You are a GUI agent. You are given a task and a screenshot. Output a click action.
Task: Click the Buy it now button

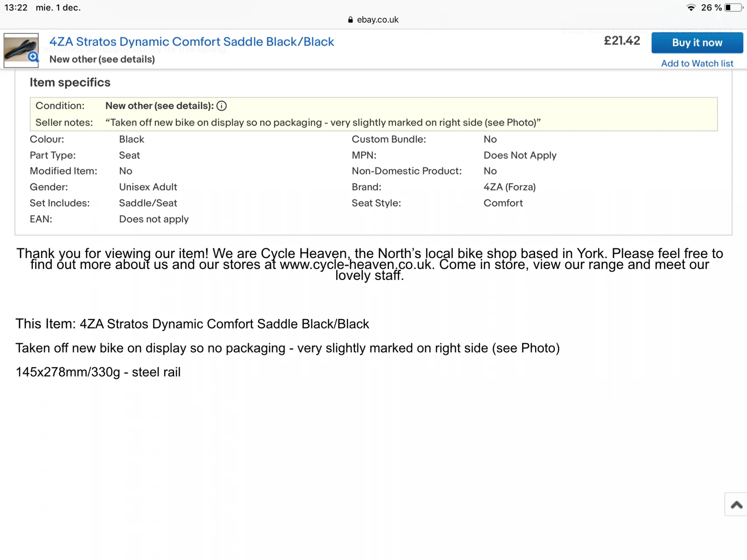(697, 43)
